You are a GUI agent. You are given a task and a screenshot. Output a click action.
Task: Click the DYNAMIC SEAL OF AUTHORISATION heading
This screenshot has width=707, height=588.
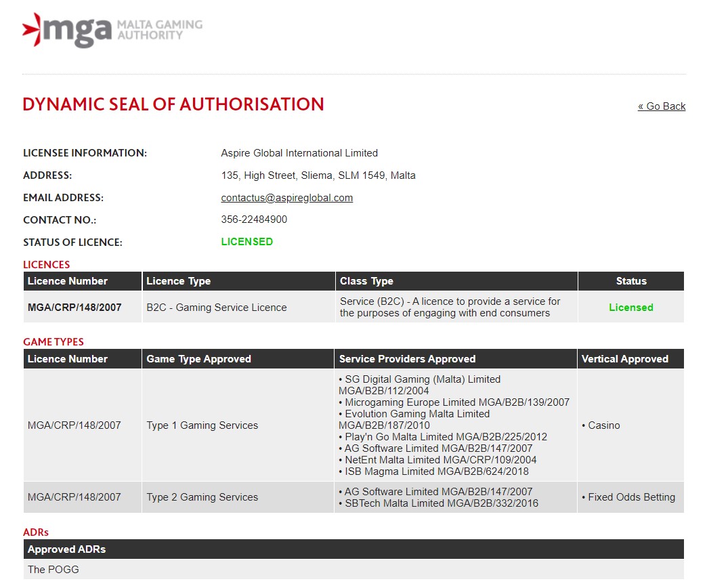coord(173,104)
